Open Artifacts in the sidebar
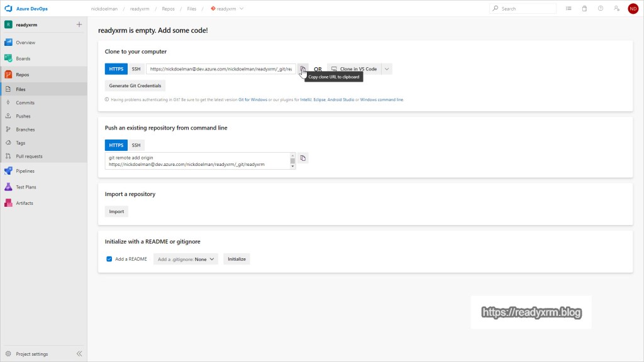 (x=24, y=203)
